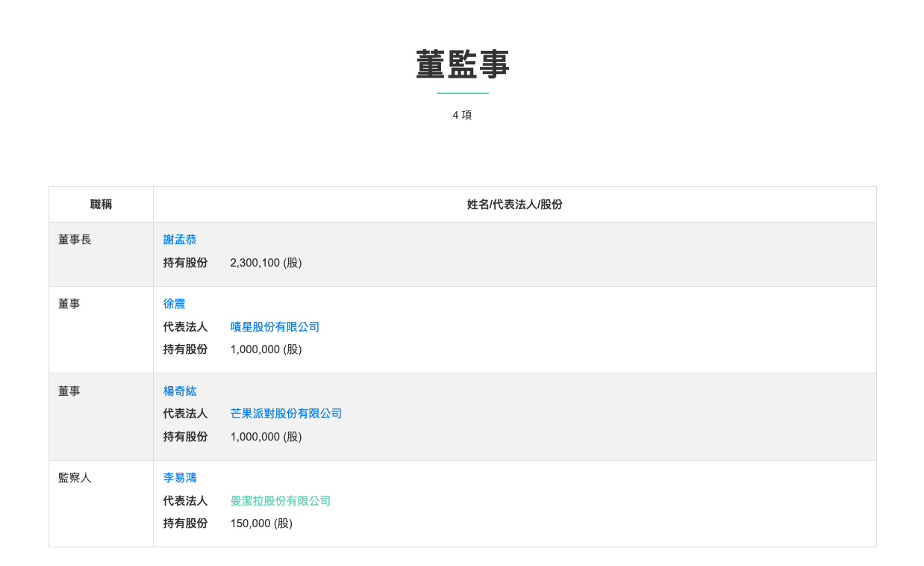Select the 董監事 page heading
Viewport: 924px width, 566px height.
click(x=463, y=65)
